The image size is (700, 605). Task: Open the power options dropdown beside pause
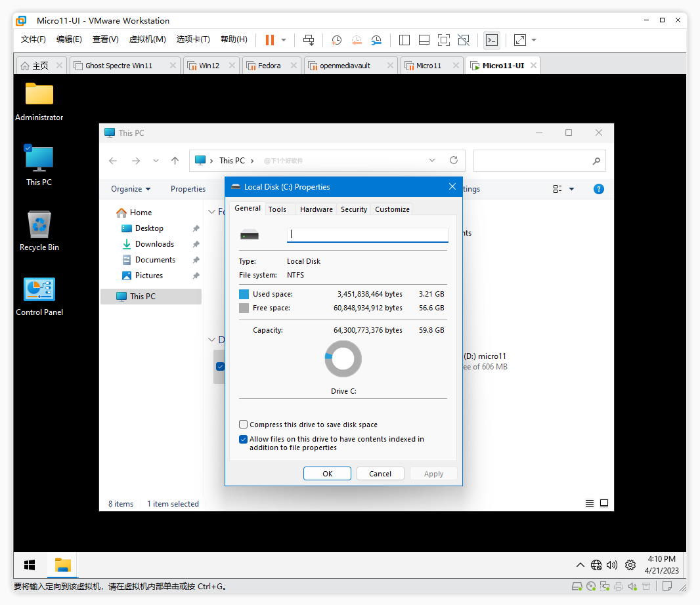[x=284, y=40]
